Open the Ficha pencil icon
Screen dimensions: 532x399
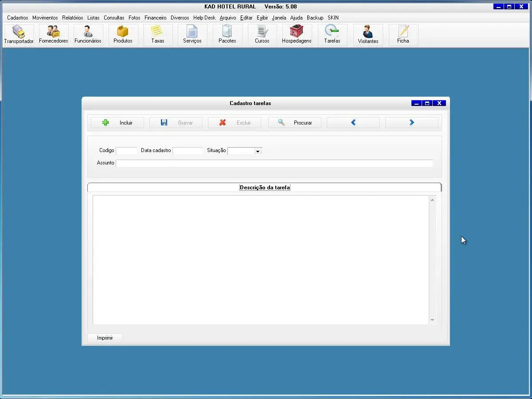(403, 35)
